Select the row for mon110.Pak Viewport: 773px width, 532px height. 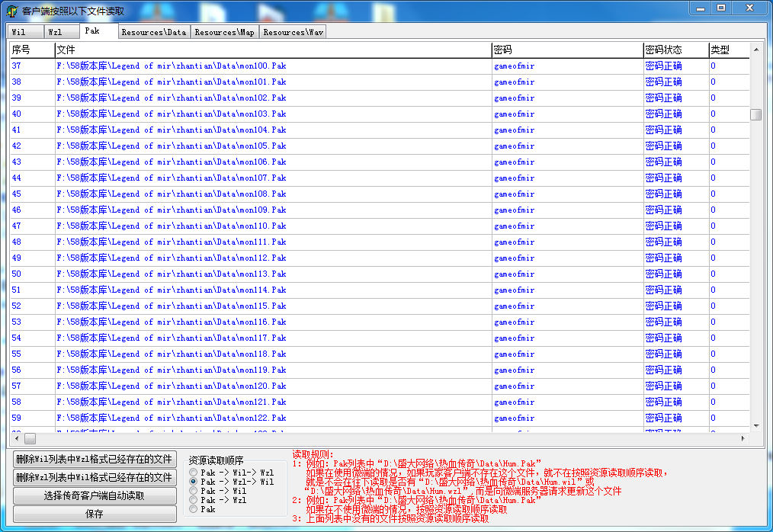click(x=172, y=226)
